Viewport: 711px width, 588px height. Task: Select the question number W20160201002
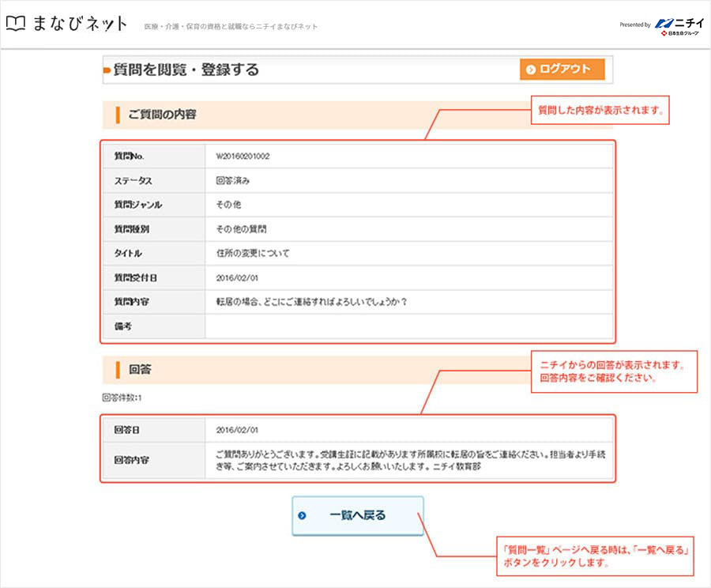(243, 156)
